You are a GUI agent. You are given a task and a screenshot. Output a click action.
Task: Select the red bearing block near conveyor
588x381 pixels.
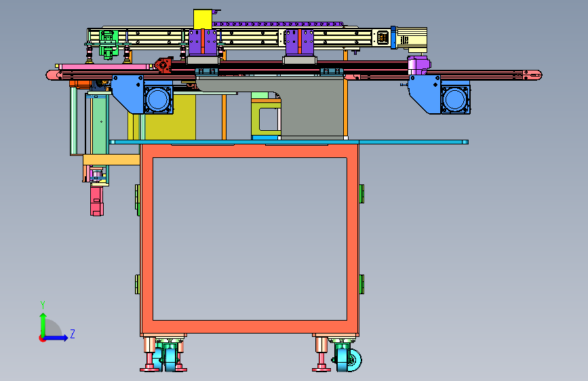coord(164,65)
